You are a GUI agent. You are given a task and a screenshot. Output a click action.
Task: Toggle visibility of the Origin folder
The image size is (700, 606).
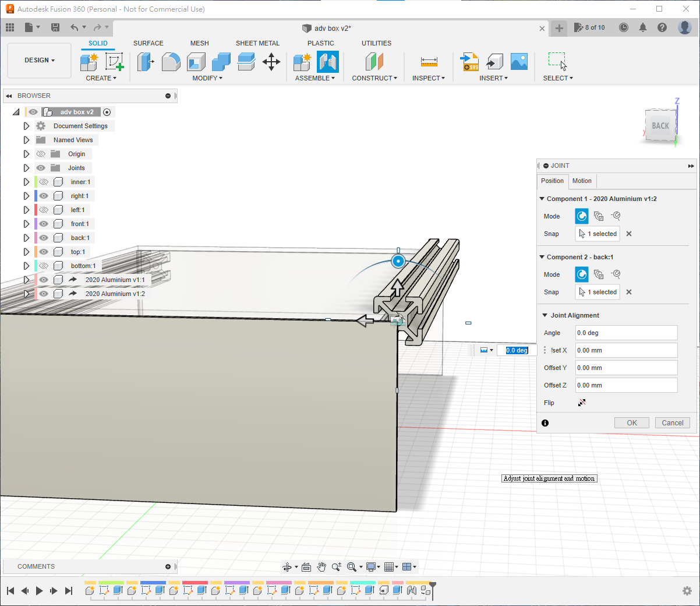click(41, 154)
